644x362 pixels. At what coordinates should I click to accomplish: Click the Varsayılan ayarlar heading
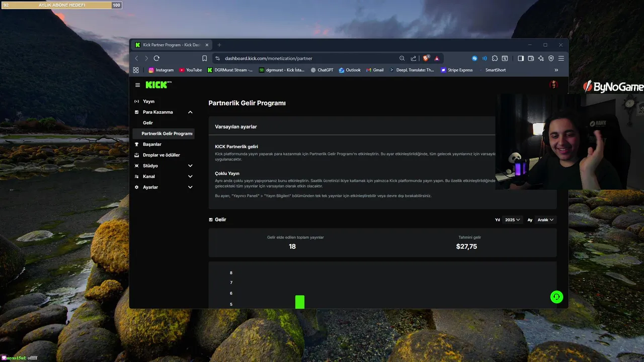coord(236,127)
